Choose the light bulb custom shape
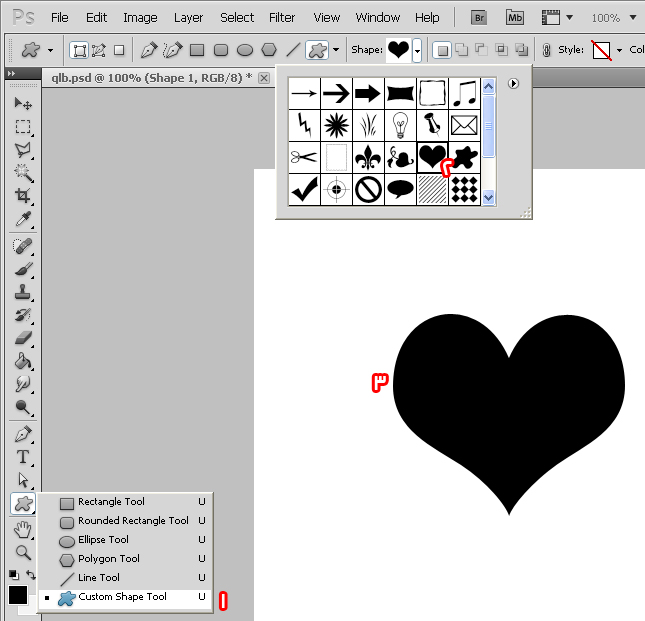The width and height of the screenshot is (645, 621). (400, 125)
